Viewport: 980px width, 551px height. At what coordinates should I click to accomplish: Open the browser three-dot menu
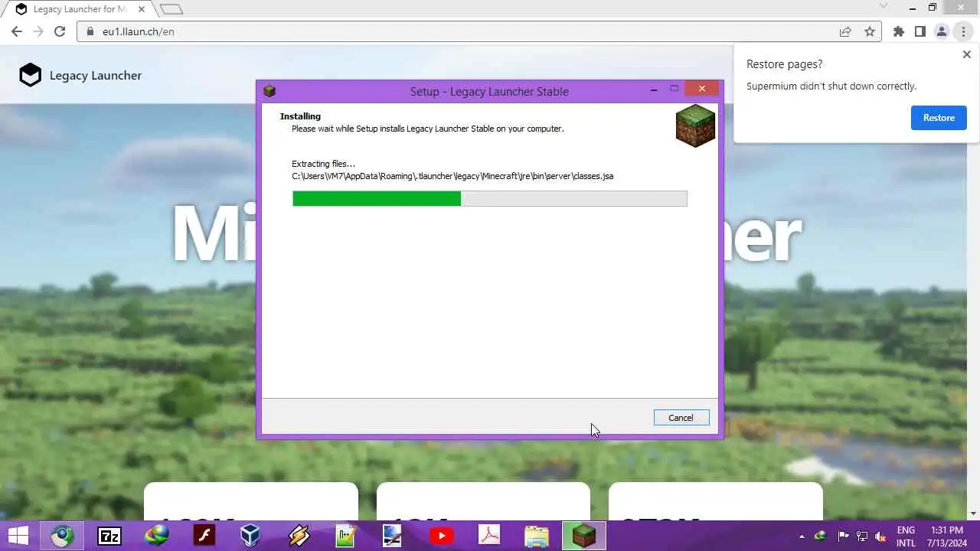(963, 31)
